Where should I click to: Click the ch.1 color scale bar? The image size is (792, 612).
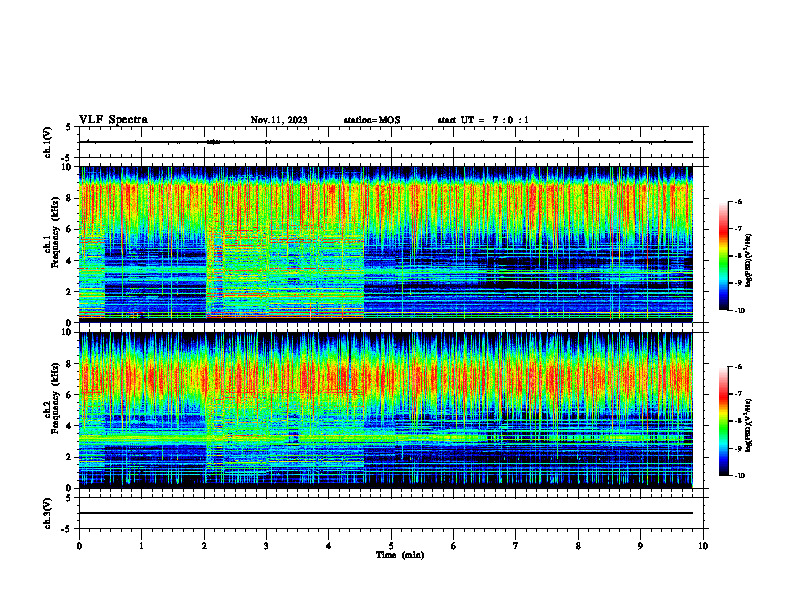click(724, 256)
